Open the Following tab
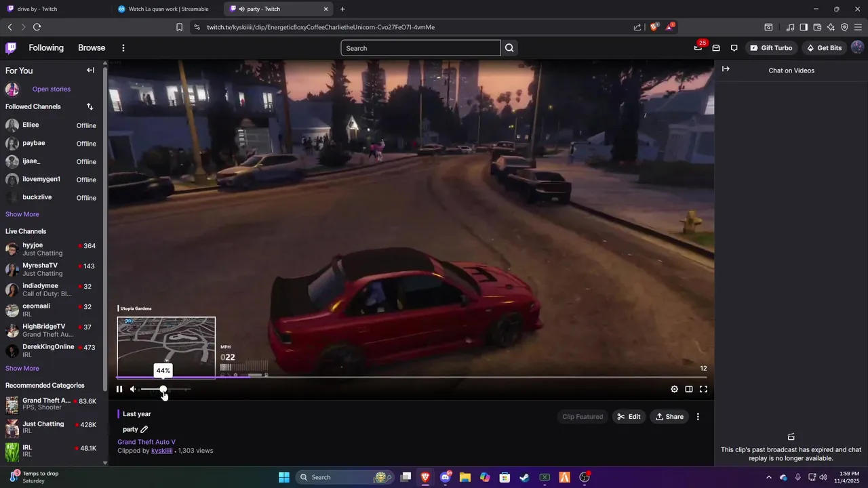Viewport: 868px width, 488px height. (x=46, y=48)
